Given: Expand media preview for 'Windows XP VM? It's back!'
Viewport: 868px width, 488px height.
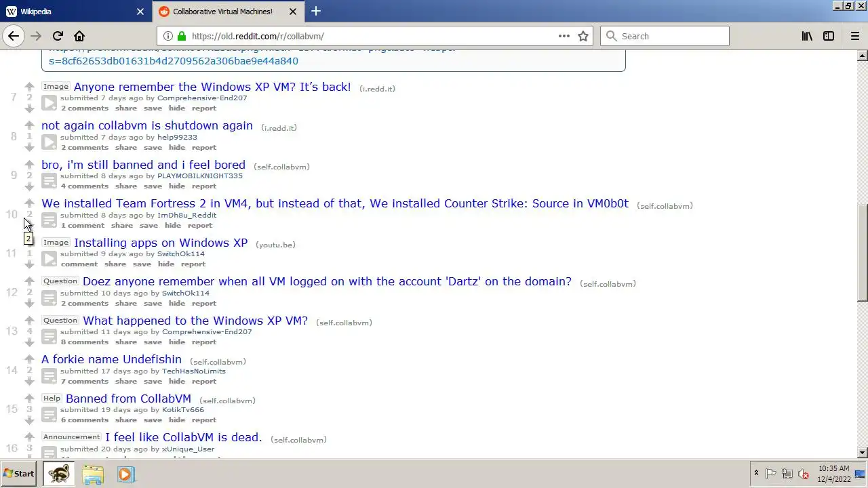Looking at the screenshot, I should pyautogui.click(x=49, y=103).
